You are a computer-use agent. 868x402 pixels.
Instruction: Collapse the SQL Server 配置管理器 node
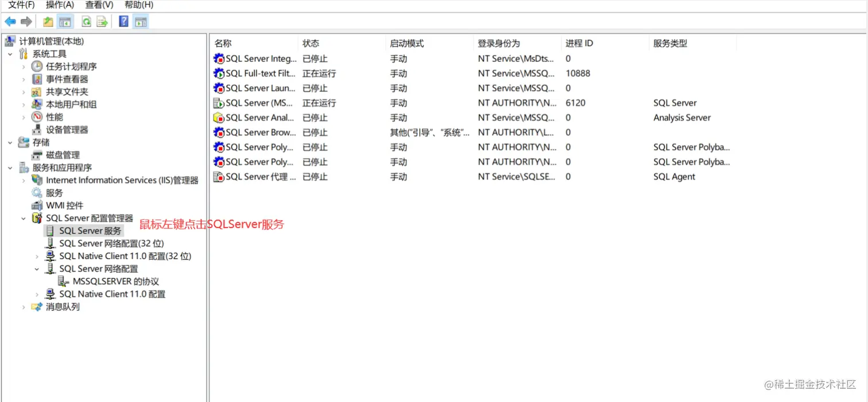24,218
